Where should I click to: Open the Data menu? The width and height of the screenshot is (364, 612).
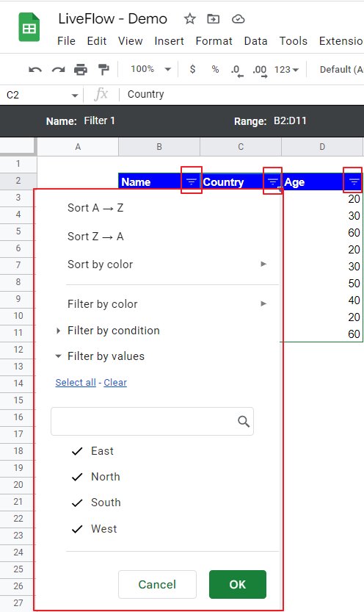(x=255, y=41)
